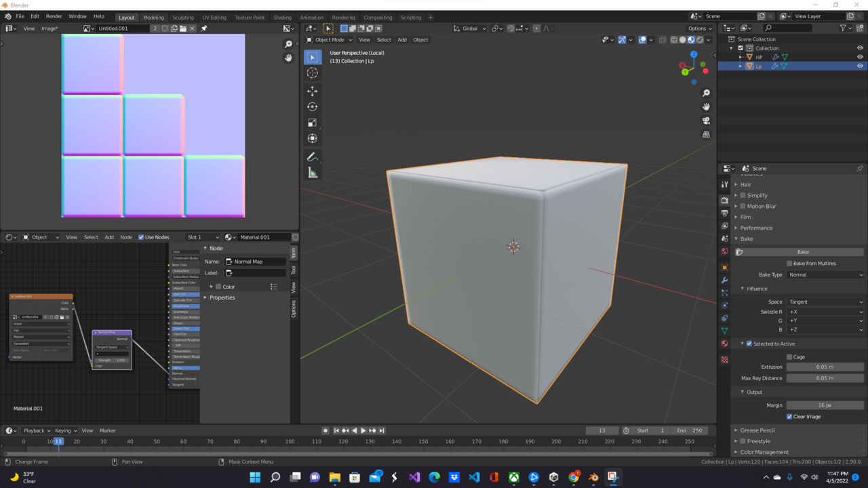This screenshot has width=868, height=488.
Task: Disable the Clear Image checkbox
Action: tap(789, 416)
